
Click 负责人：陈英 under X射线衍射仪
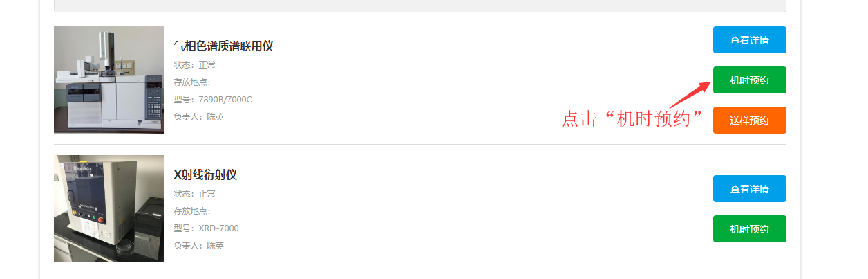point(199,246)
